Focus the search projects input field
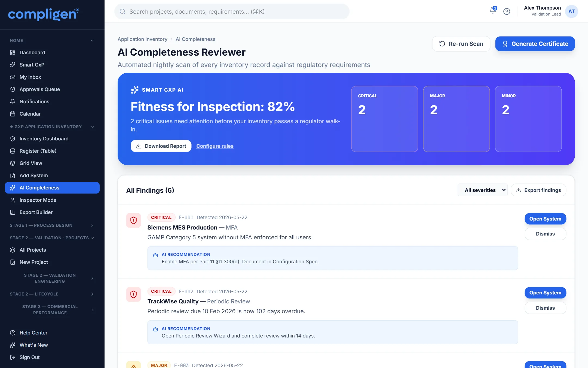This screenshot has width=588, height=368. tap(232, 11)
